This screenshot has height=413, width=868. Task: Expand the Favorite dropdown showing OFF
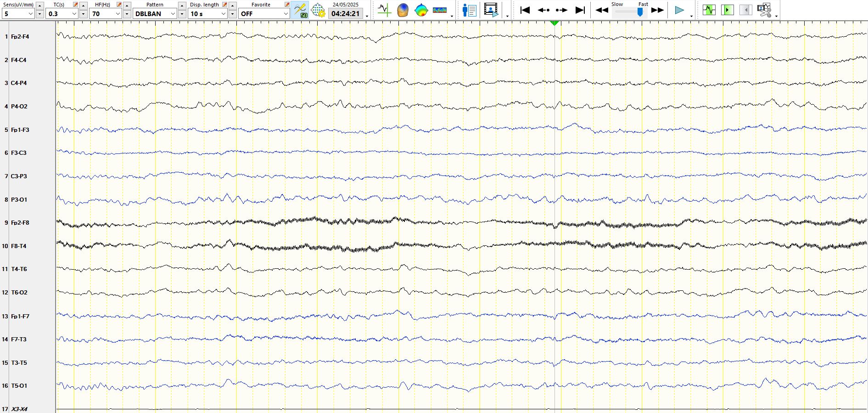click(285, 14)
